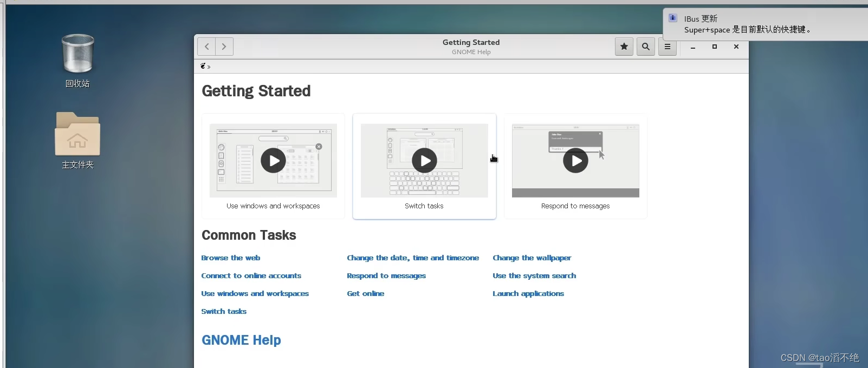Click the Respond to messages card caption
The width and height of the screenshot is (868, 368).
click(575, 206)
